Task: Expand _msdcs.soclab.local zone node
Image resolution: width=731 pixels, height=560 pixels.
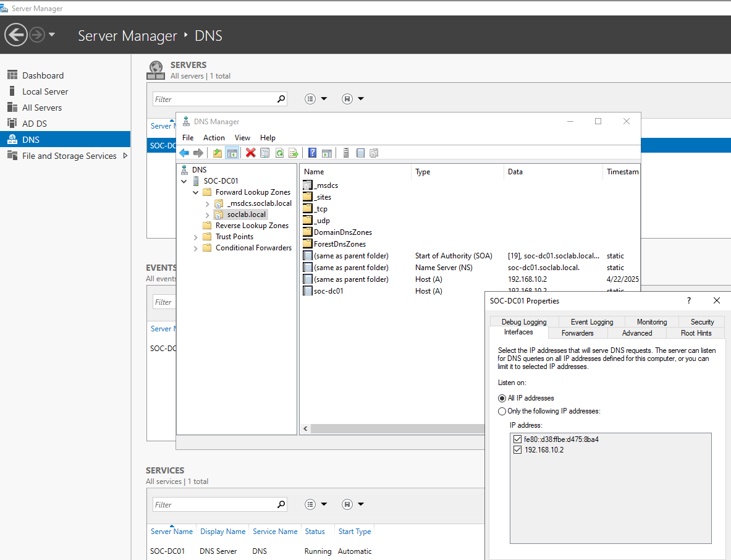Action: click(208, 204)
